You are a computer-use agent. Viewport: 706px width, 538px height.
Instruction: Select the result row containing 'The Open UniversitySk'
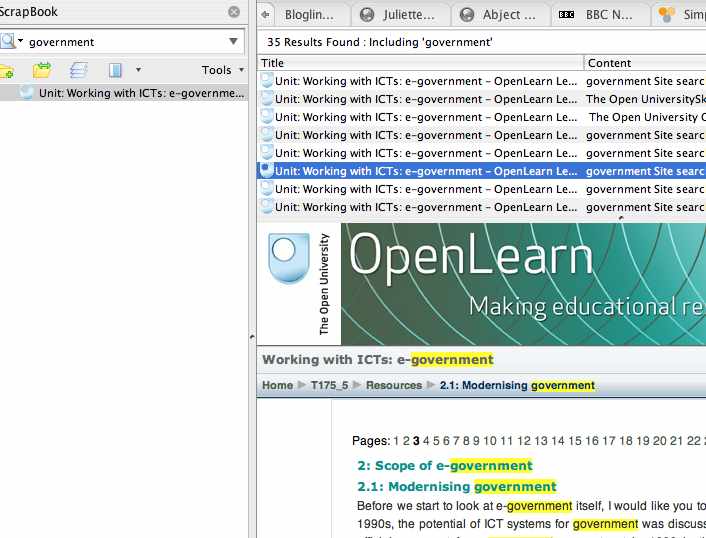point(481,99)
